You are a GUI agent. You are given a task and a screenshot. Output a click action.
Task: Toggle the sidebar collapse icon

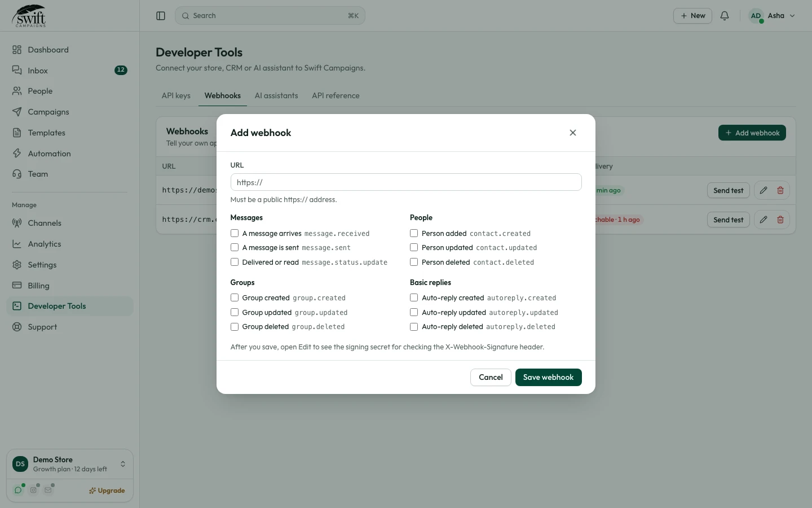point(161,16)
